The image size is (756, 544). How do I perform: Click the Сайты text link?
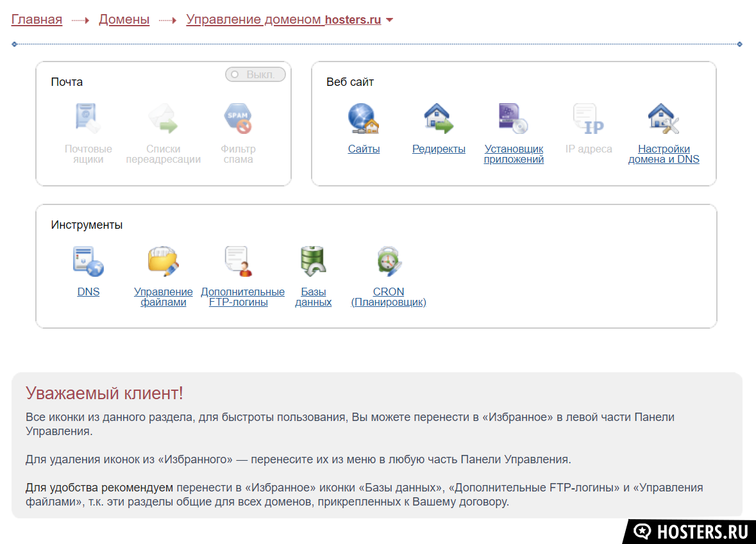coord(364,149)
